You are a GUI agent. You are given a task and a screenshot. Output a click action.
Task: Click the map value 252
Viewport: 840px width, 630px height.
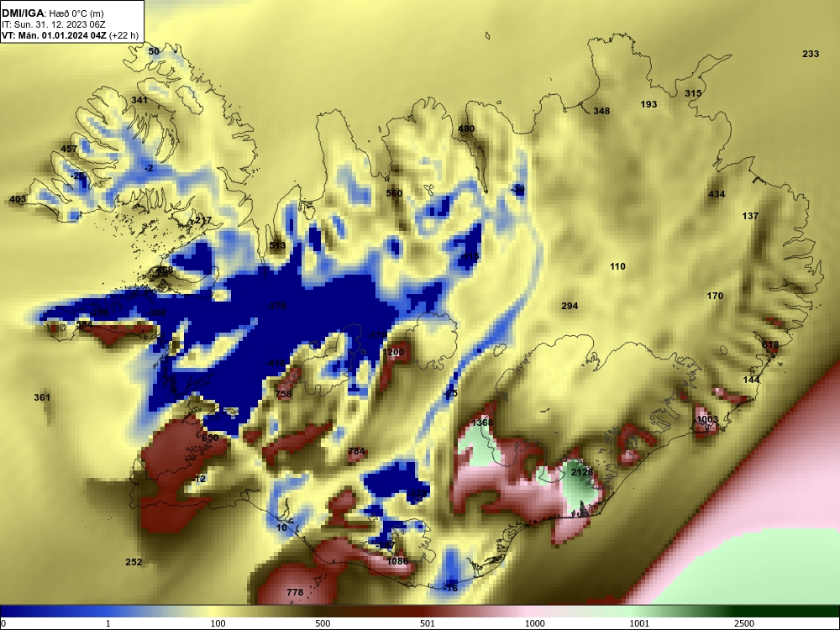pos(134,562)
